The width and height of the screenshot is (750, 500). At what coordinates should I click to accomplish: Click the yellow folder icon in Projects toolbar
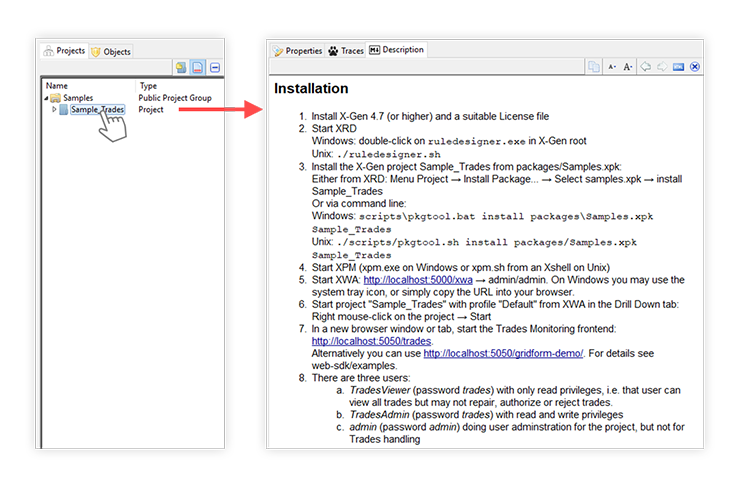181,68
